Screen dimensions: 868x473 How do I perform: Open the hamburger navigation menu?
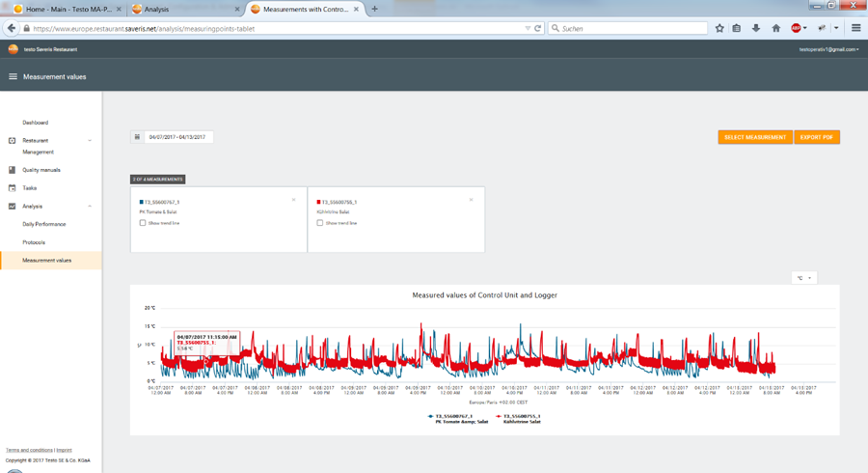tap(13, 76)
